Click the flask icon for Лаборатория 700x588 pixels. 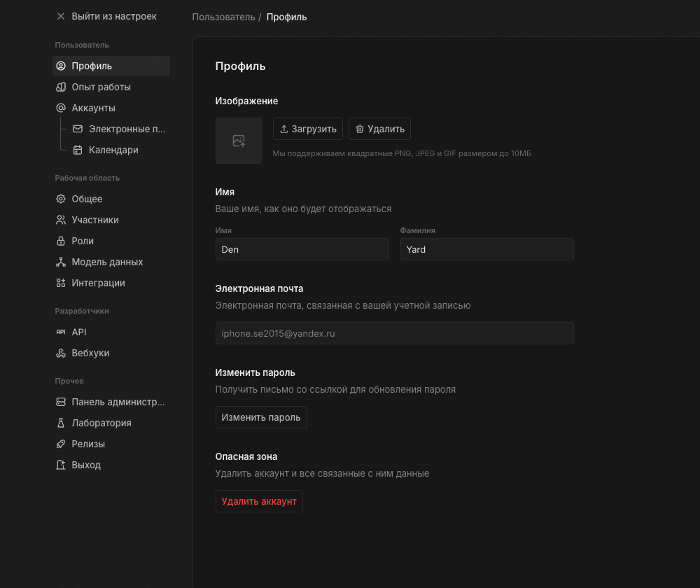click(61, 423)
